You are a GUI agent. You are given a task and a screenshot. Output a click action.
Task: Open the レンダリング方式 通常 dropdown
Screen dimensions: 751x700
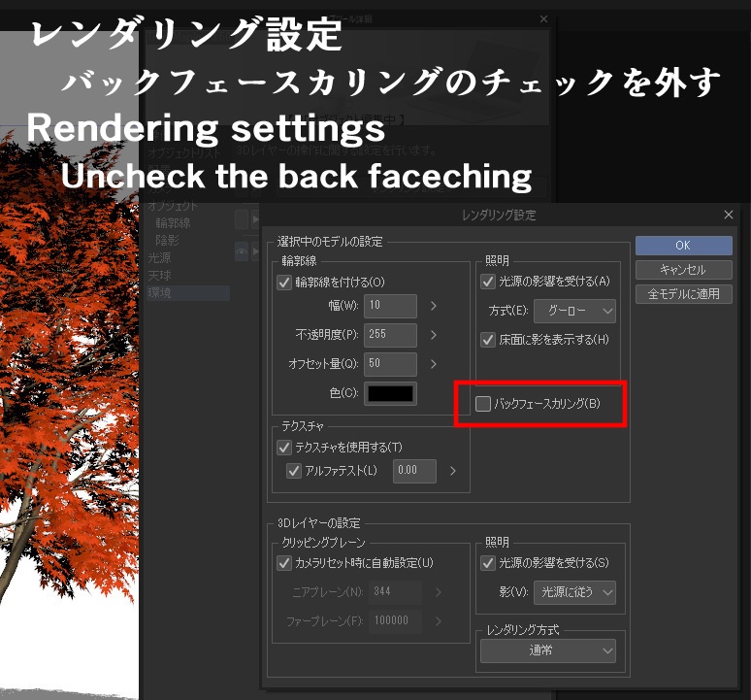pyautogui.click(x=548, y=650)
